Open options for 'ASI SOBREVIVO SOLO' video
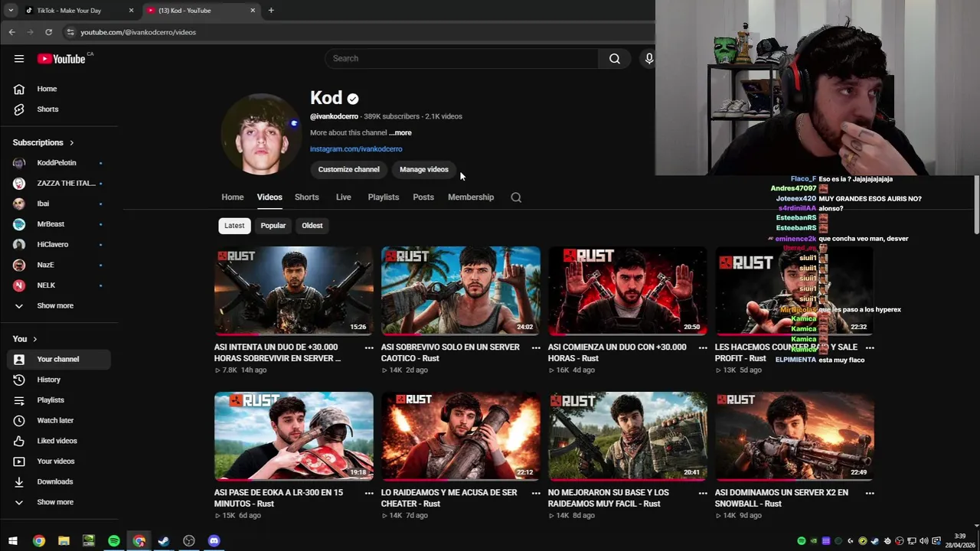This screenshot has width=980, height=551. [536, 347]
